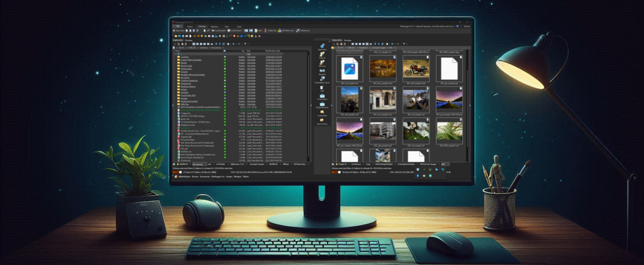Viewport: 644px width, 265px height.
Task: Open the Current item dropdown
Action: [x=235, y=30]
